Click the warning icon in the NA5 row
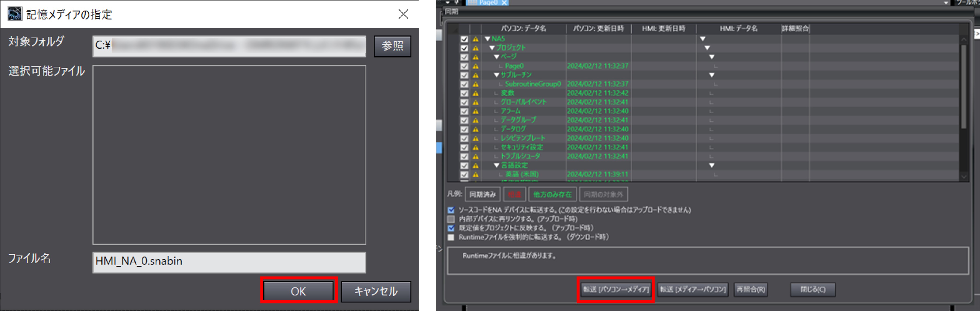This screenshot has width=980, height=311. click(x=475, y=39)
